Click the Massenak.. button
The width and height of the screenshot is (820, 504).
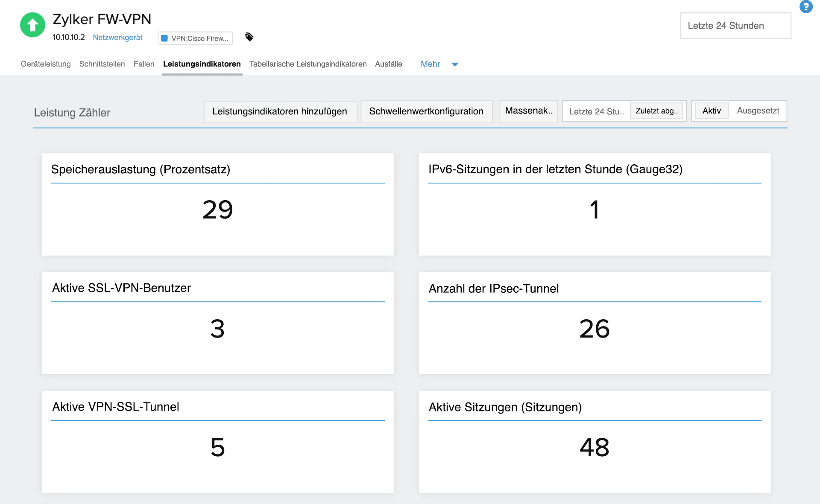coord(528,111)
